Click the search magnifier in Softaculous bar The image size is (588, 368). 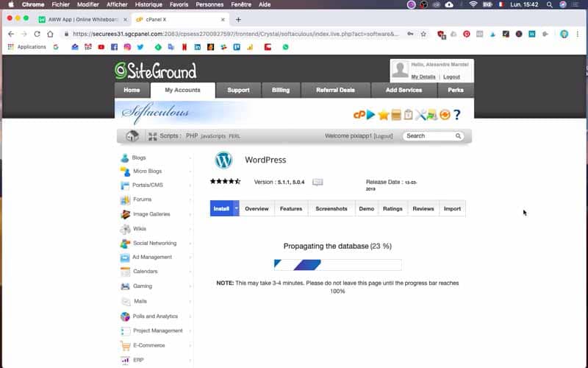coord(458,136)
